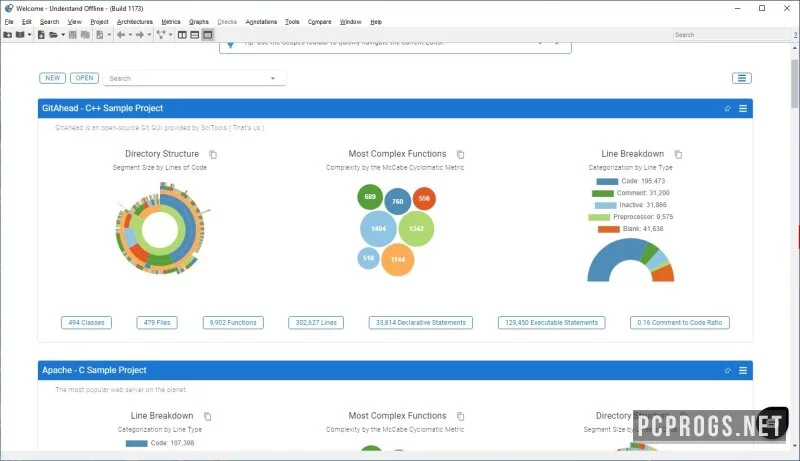
Task: Click the 9,902 Functions button
Action: tap(233, 323)
